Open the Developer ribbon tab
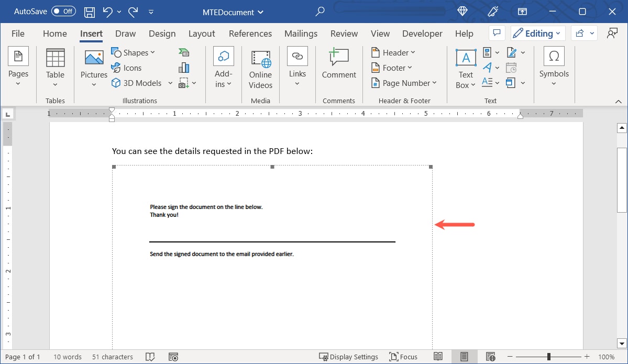Screen dimensions: 628x364 (x=422, y=33)
